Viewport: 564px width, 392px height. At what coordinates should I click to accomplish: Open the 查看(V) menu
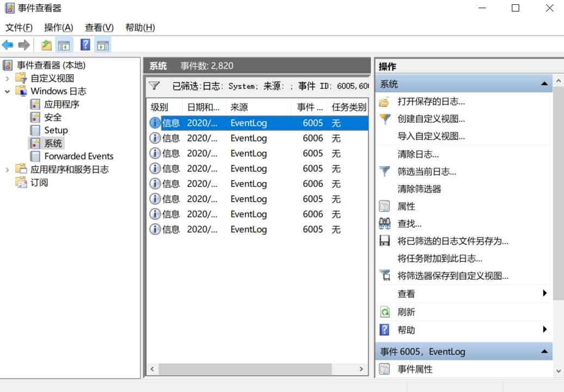click(99, 27)
